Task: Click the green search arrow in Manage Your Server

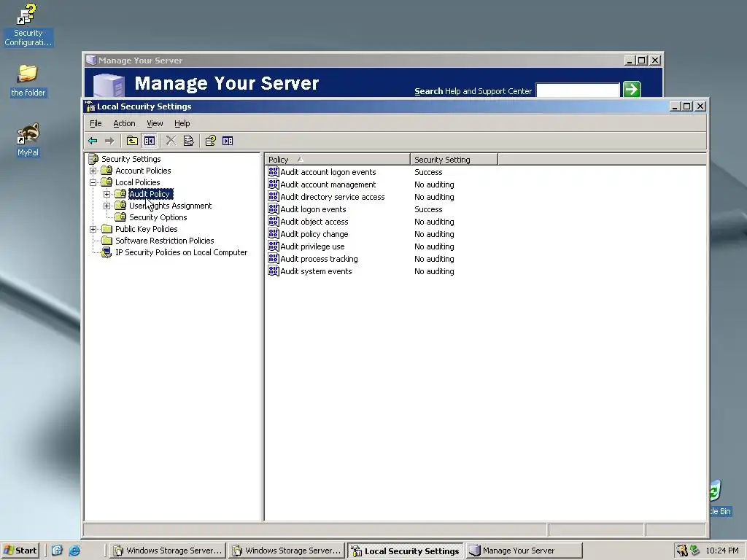Action: [632, 89]
